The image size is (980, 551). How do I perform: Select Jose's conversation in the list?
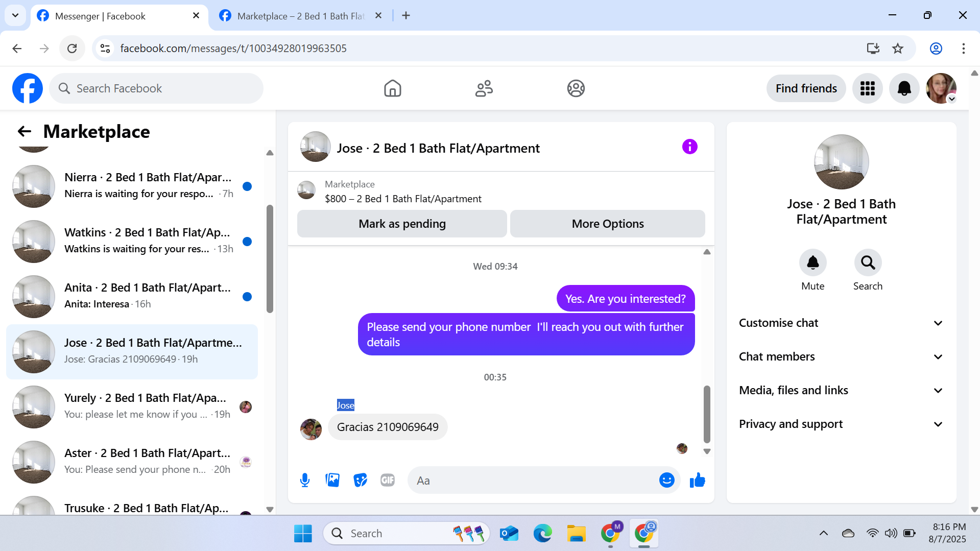[132, 351]
